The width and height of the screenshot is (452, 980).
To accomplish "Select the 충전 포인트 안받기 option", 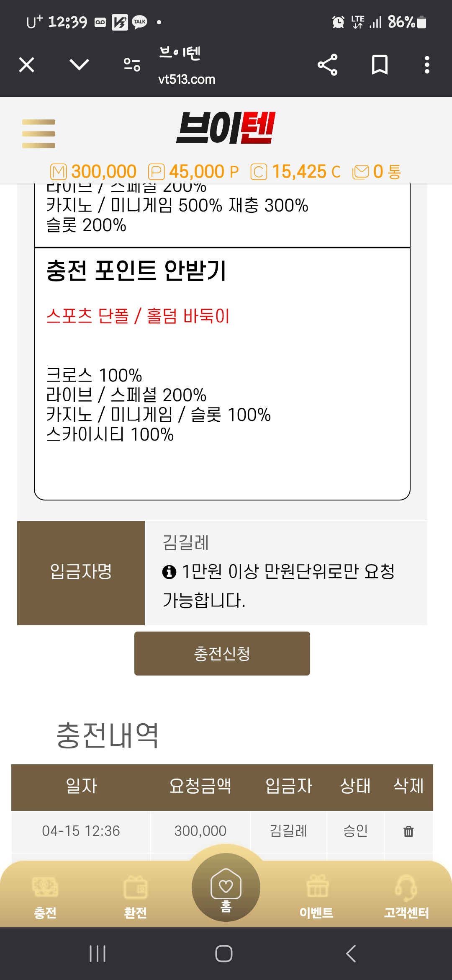I will coord(136,271).
